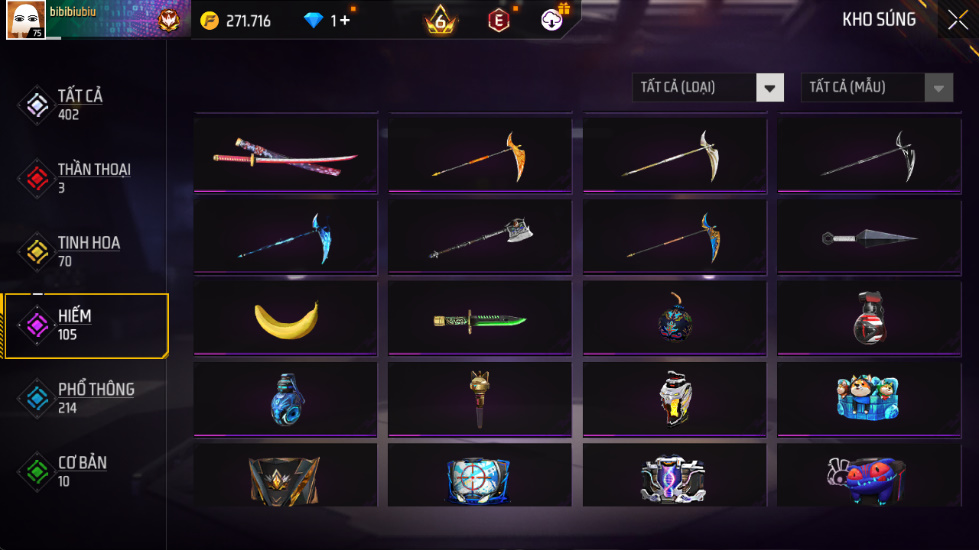979x550 pixels.
Task: Open the red E pass icon
Action: [498, 21]
